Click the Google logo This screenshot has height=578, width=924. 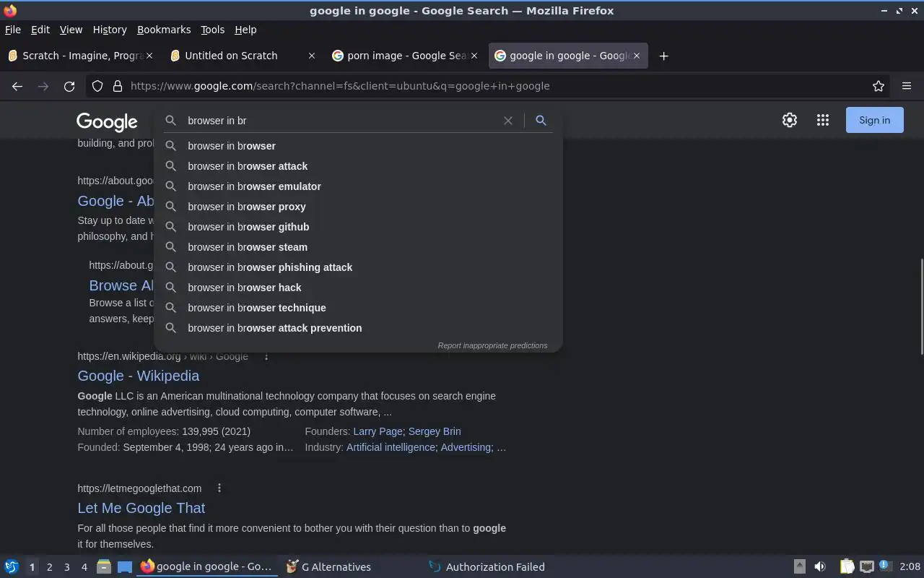107,122
